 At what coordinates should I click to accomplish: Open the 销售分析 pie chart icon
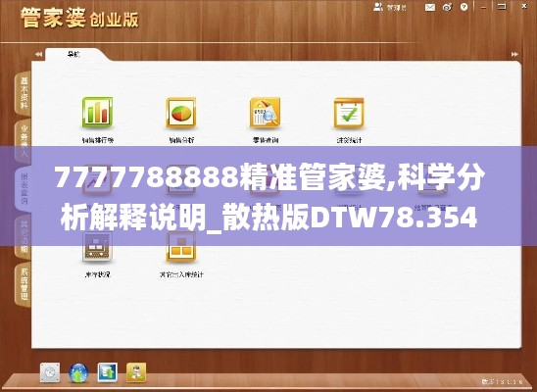click(181, 113)
